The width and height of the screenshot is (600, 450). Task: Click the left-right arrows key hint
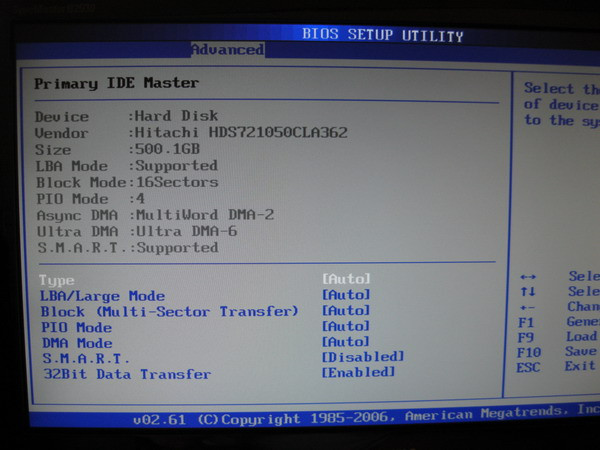click(528, 277)
